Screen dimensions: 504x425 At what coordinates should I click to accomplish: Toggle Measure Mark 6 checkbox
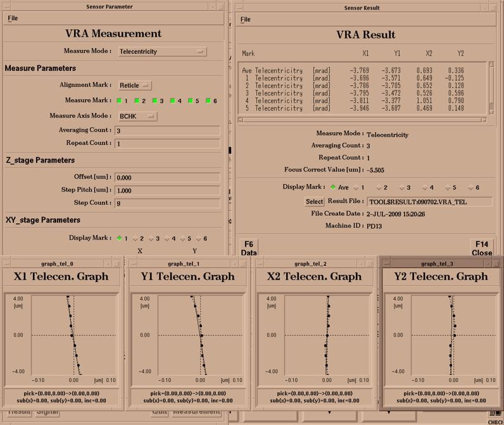tap(208, 101)
